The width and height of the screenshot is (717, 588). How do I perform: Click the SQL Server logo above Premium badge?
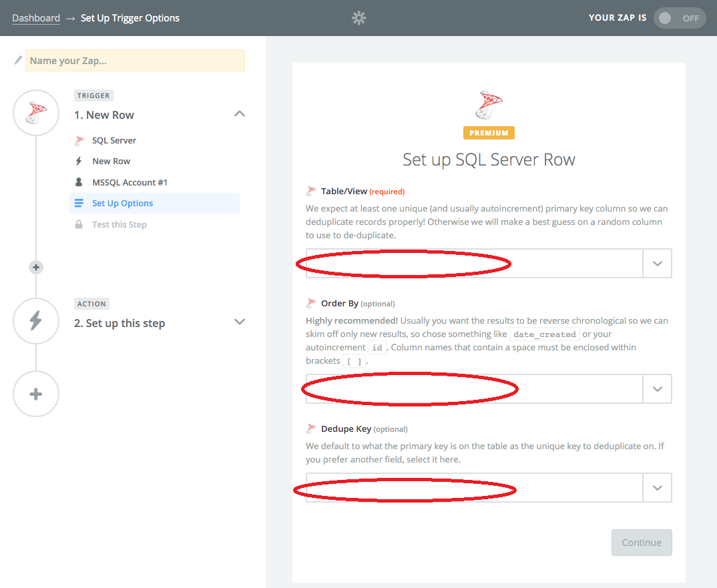click(489, 105)
